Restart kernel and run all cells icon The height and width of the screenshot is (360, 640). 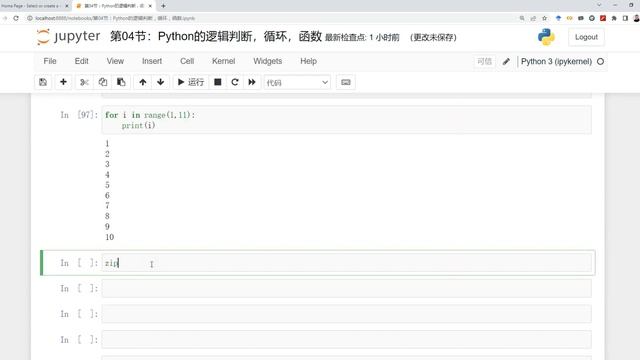pyautogui.click(x=252, y=82)
